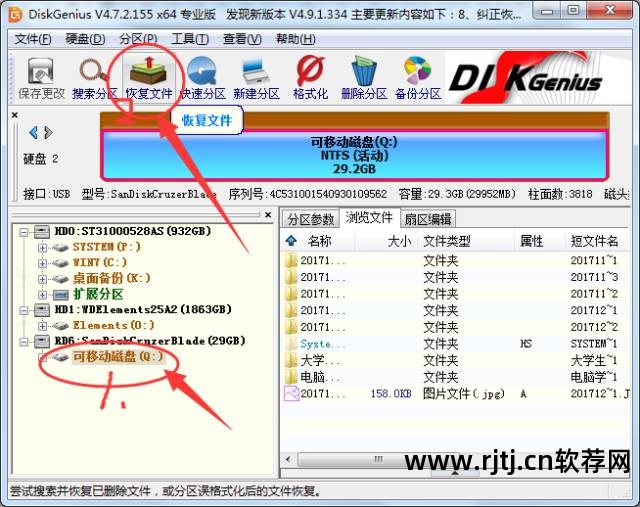Switch to the 分区参数 tab

pos(311,219)
